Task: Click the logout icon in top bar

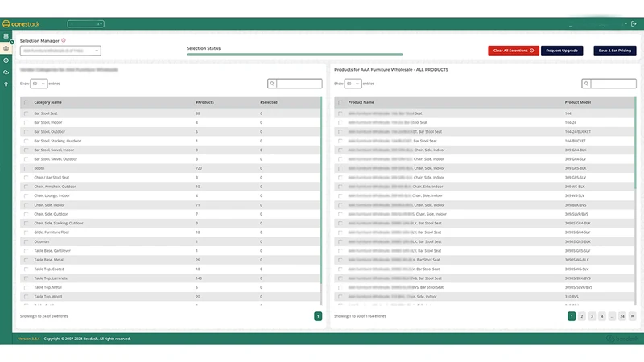Action: (634, 24)
